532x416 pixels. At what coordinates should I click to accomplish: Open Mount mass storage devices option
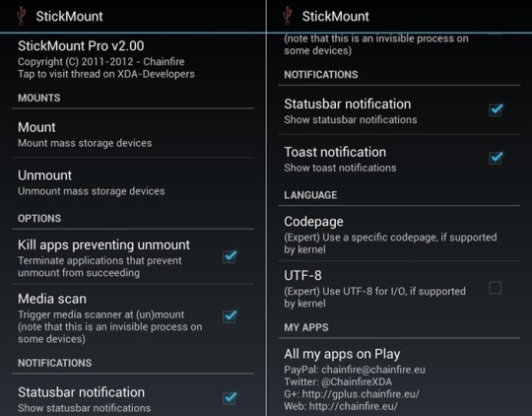pyautogui.click(x=133, y=134)
